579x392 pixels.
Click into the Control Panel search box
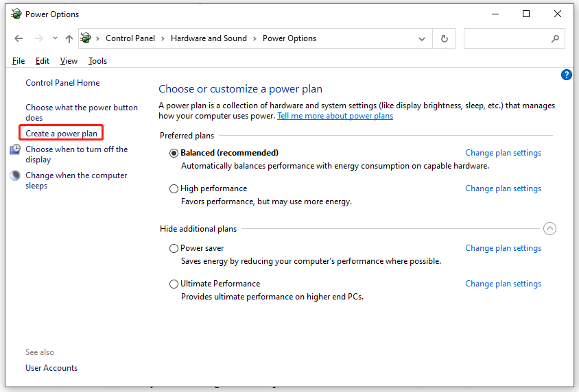tap(506, 39)
